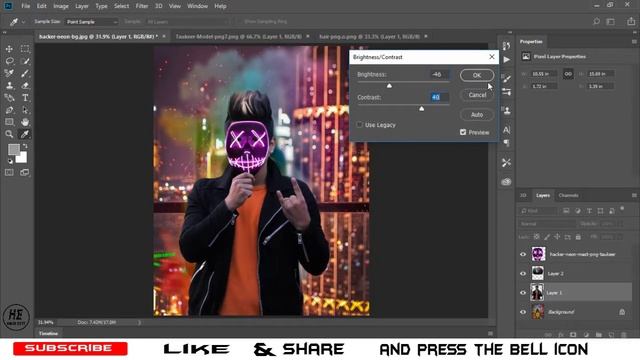Hide Layer 1 visibility eye
This screenshot has width=640, height=360.
pos(523,293)
